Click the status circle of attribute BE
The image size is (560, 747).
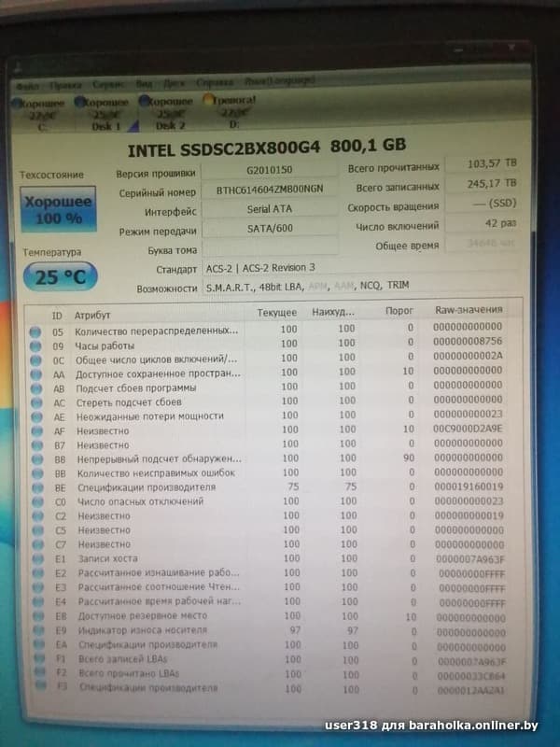click(x=38, y=488)
